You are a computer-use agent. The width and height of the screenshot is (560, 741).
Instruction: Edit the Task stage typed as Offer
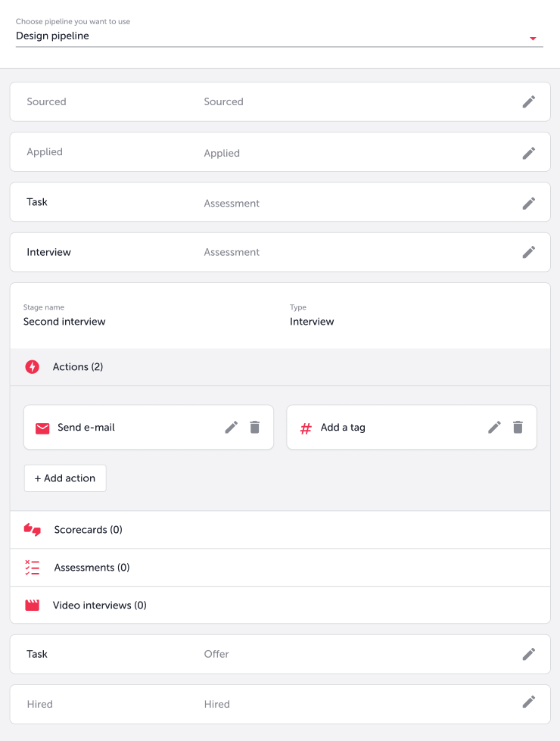click(529, 654)
